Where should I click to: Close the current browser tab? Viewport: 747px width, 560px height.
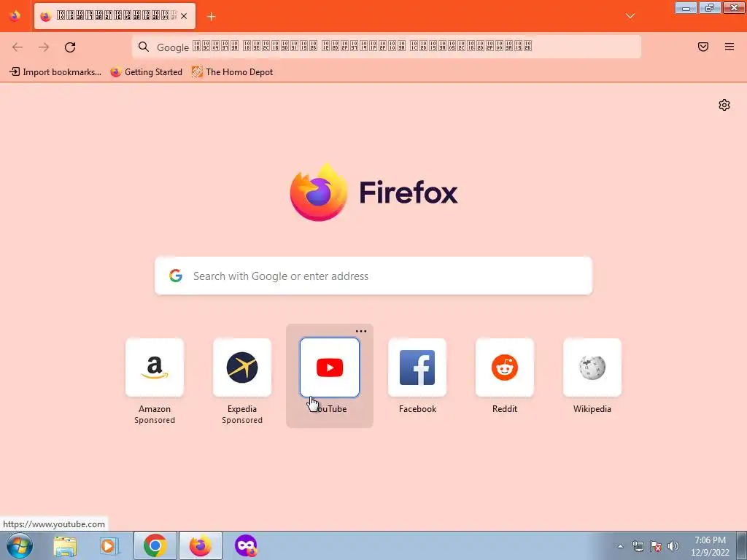point(184,16)
